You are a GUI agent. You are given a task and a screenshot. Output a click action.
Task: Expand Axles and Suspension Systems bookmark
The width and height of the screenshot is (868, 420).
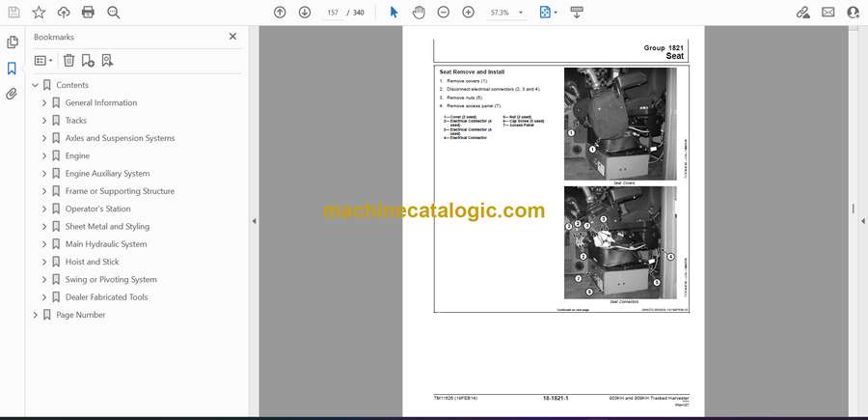44,138
